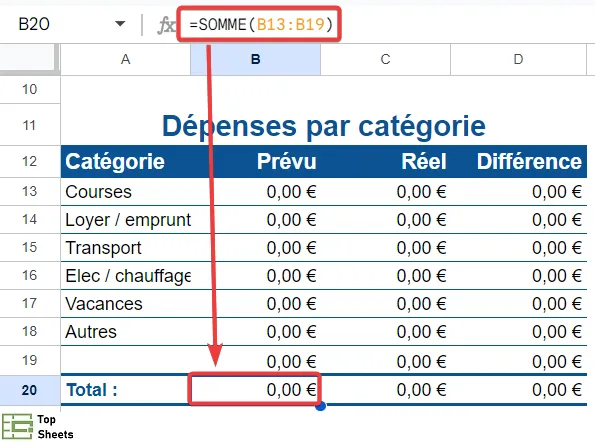Select row 18 header
595x441 pixels.
[x=30, y=332]
